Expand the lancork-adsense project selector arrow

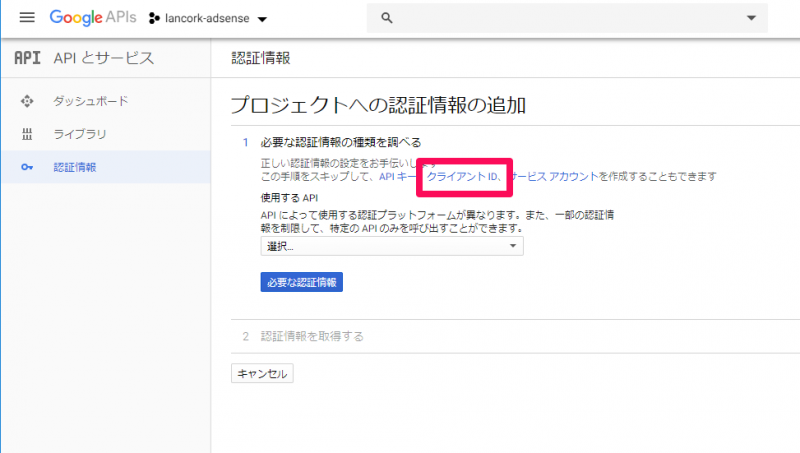[262, 19]
